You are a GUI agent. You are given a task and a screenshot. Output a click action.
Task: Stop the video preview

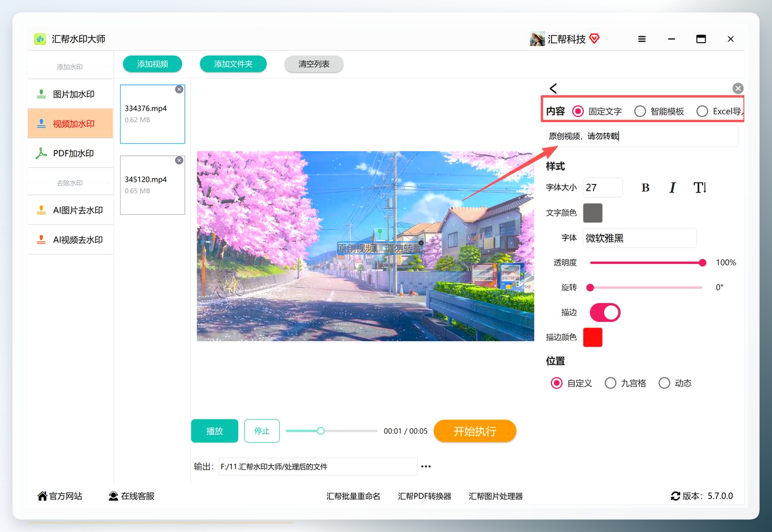pos(262,431)
